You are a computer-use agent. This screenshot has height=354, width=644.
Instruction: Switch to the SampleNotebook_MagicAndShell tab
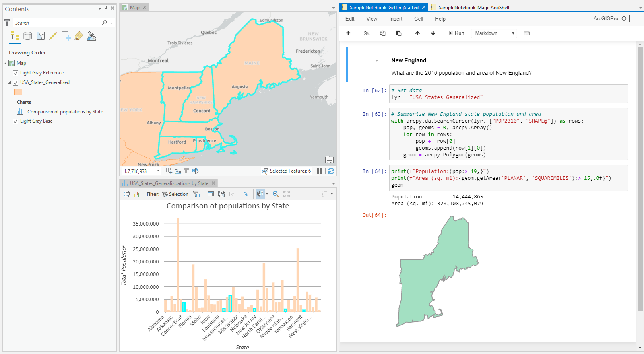coord(470,7)
